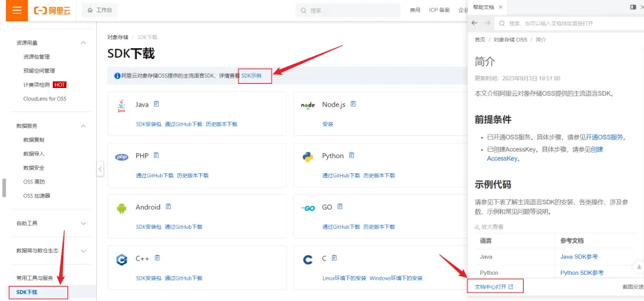Click the 对象存储 breadcrumb
Viewport: 644px width, 301px height.
click(118, 37)
